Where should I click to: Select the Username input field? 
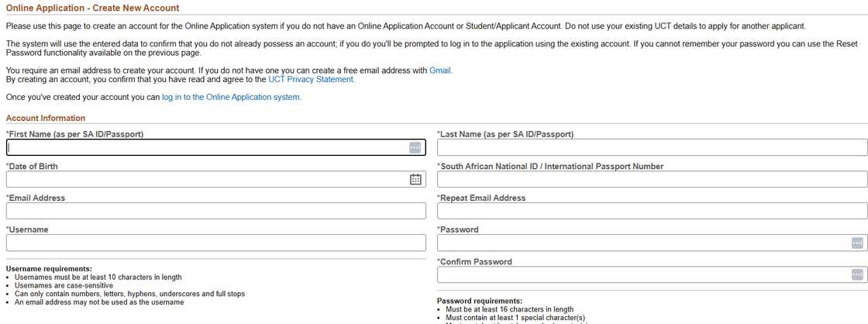(x=216, y=243)
